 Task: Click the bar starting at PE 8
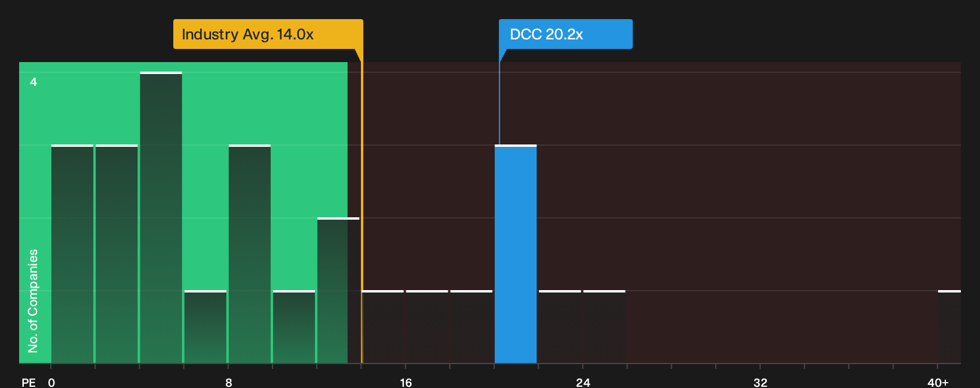(x=250, y=254)
